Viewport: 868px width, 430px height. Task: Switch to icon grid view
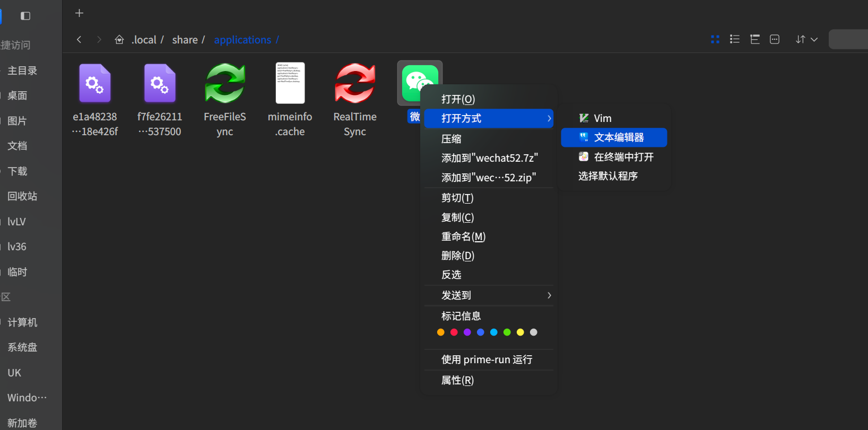(715, 39)
